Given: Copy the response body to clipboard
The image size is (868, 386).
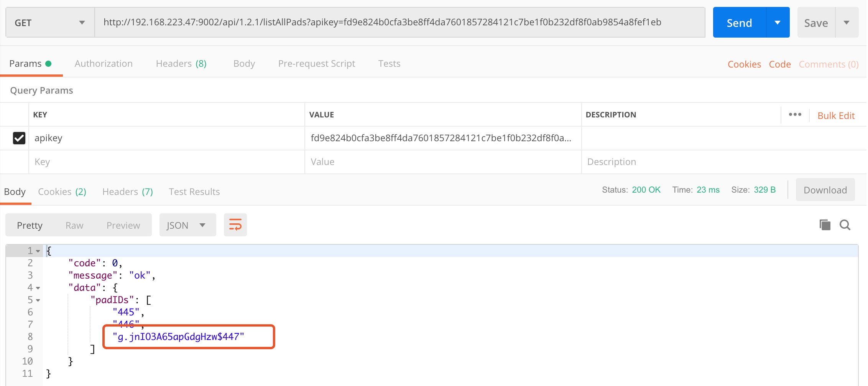Looking at the screenshot, I should click(x=825, y=225).
